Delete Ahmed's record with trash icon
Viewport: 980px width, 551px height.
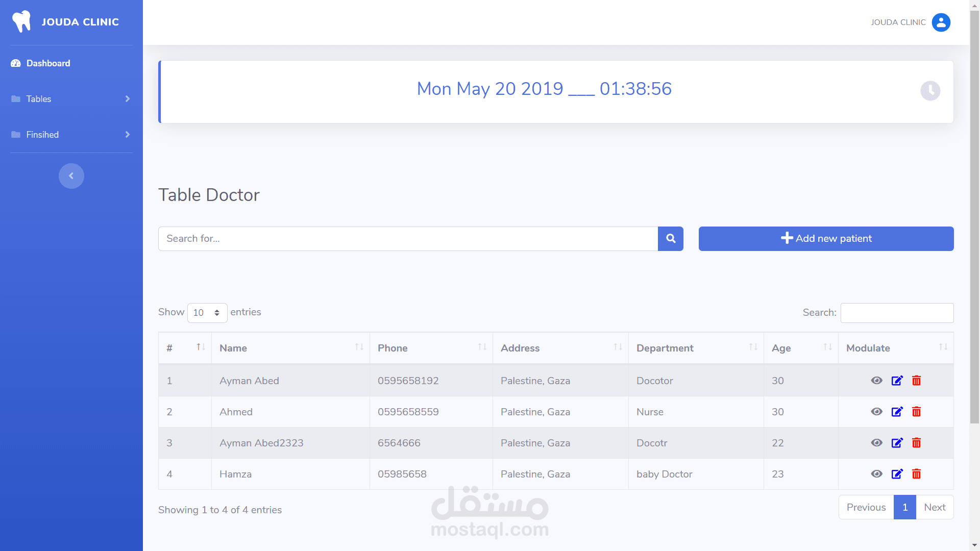point(916,412)
